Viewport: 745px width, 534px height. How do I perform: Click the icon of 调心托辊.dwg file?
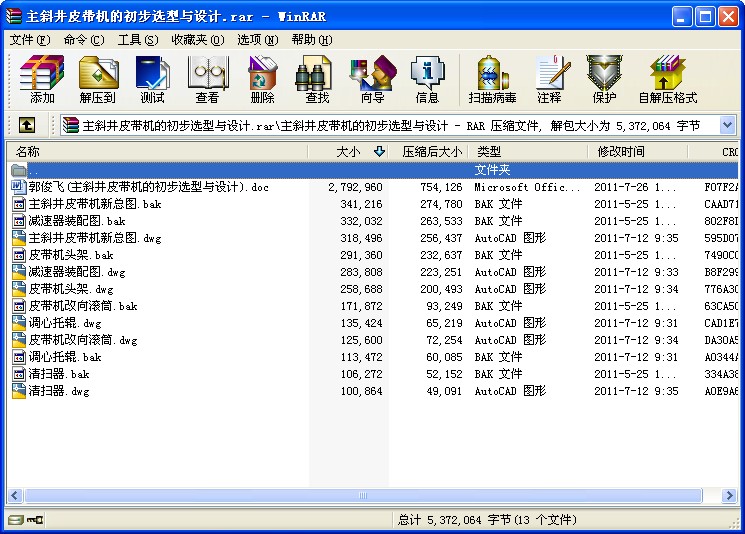[x=19, y=323]
